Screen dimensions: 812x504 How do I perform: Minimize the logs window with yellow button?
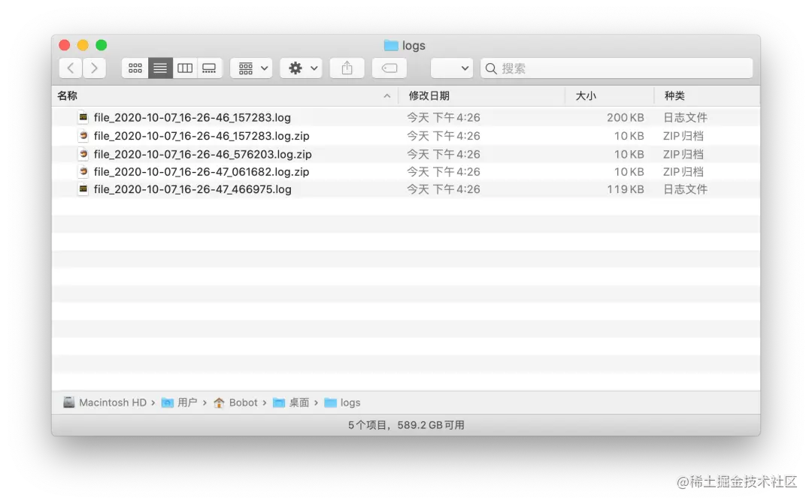click(83, 45)
